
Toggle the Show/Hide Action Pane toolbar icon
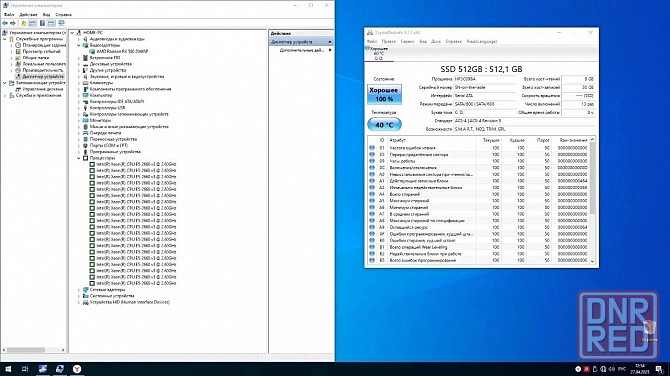(51, 23)
